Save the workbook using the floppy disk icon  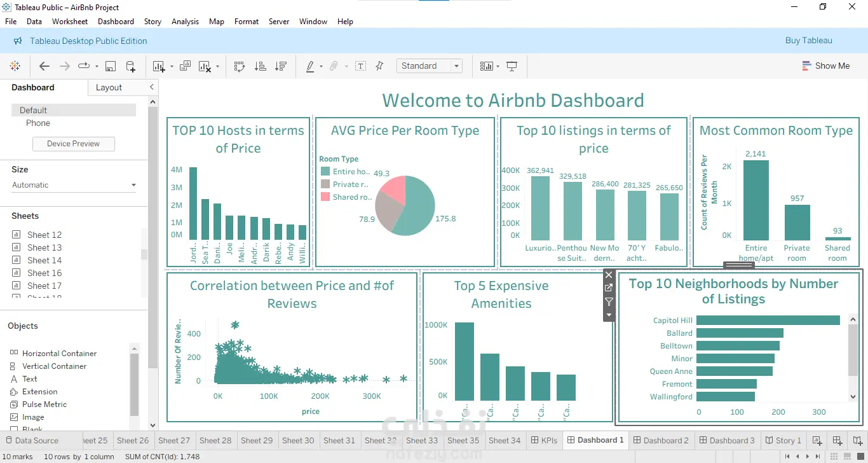pos(111,66)
